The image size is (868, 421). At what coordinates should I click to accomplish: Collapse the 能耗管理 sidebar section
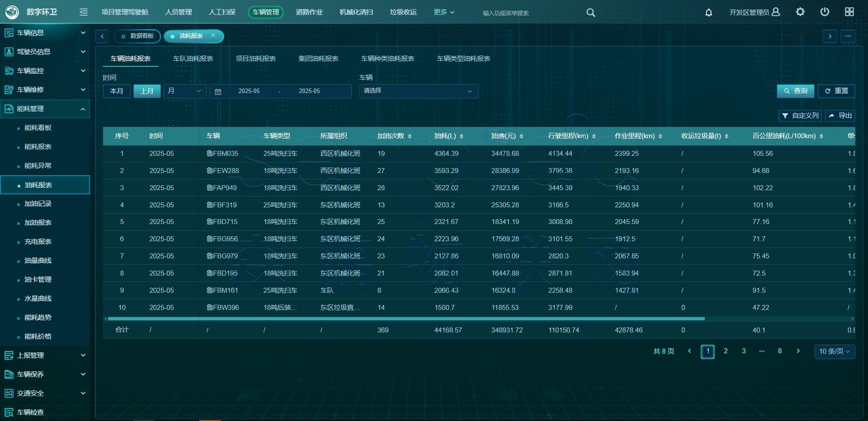pos(83,109)
